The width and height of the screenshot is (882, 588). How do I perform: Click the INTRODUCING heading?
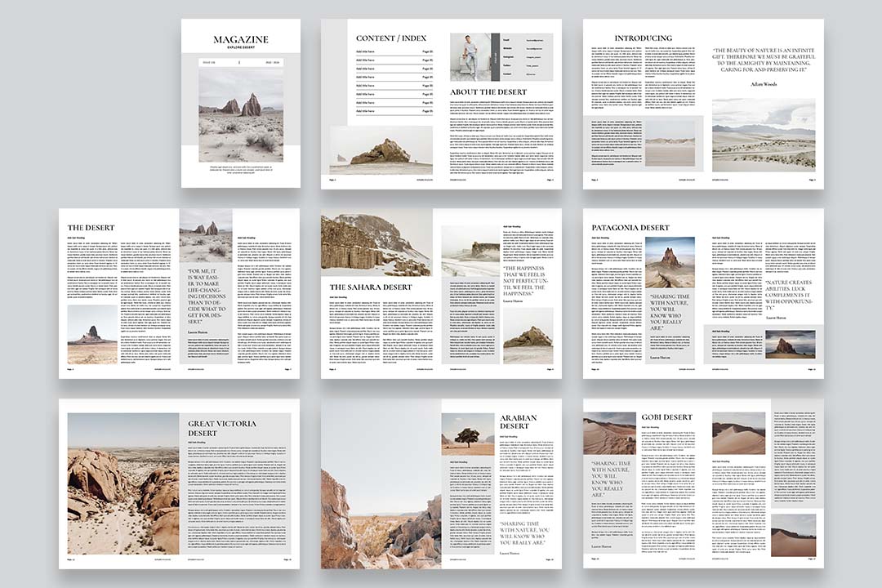tap(643, 38)
